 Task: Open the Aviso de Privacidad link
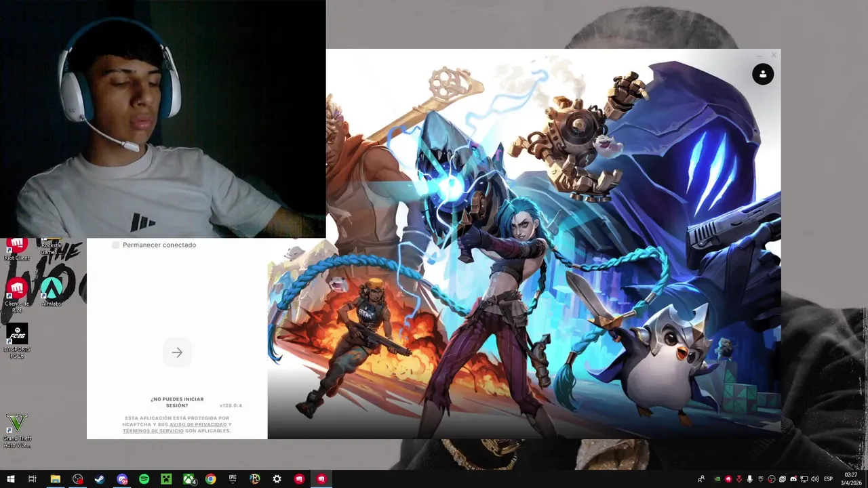tap(198, 424)
